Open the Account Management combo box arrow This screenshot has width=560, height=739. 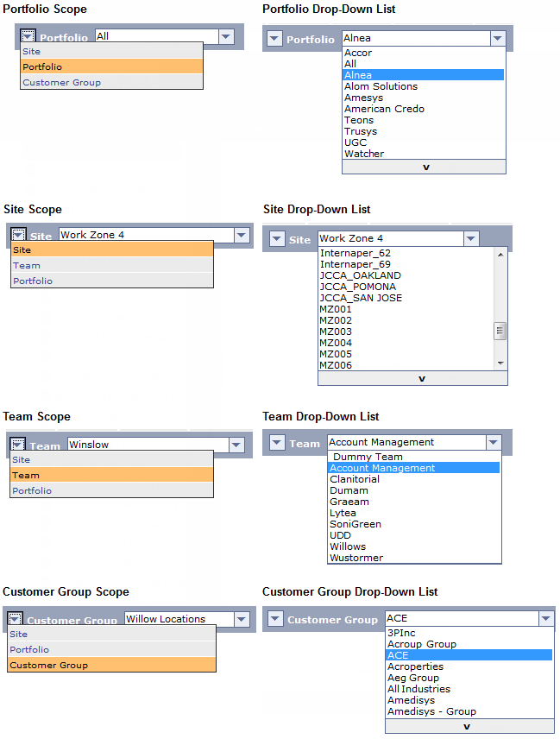click(x=494, y=442)
